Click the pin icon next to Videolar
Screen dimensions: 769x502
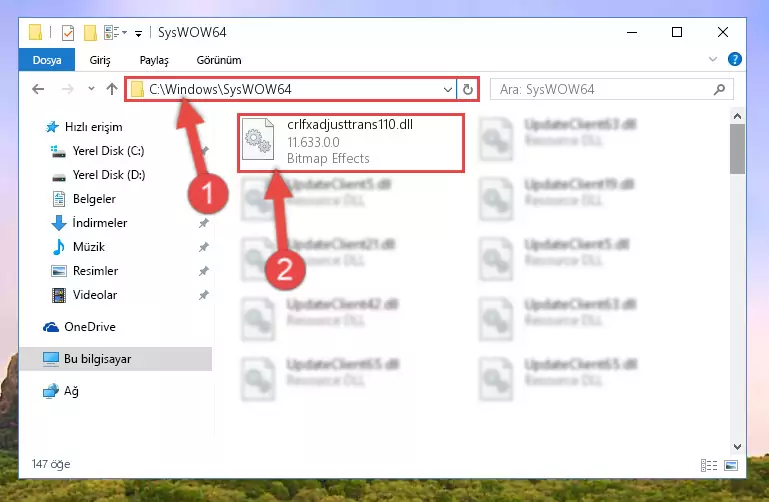click(x=204, y=296)
